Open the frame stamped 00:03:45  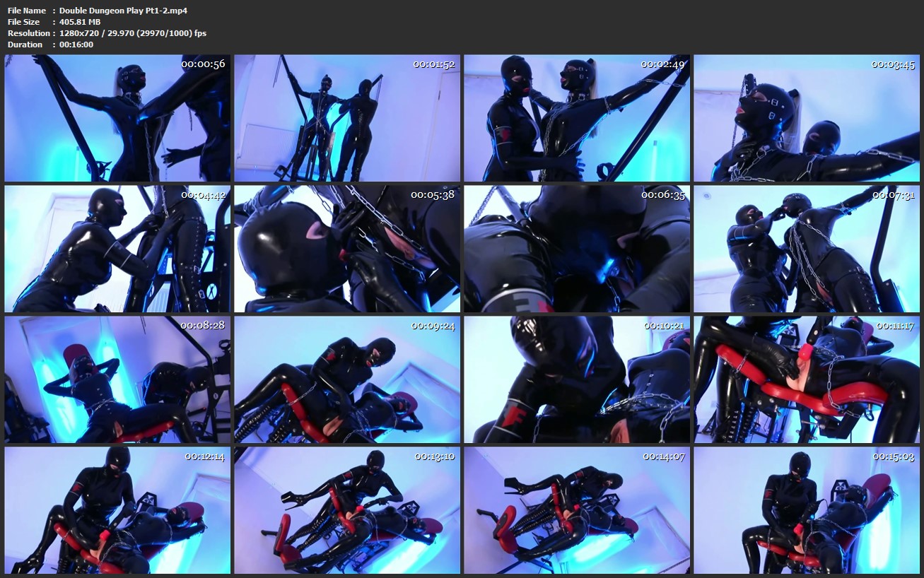(x=807, y=118)
